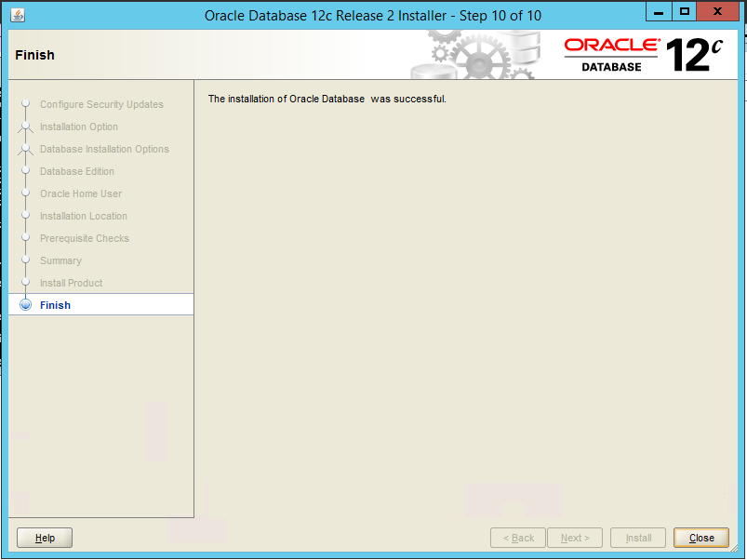This screenshot has width=747, height=560.
Task: Click the Oracle Database 12c logo
Action: tap(644, 55)
